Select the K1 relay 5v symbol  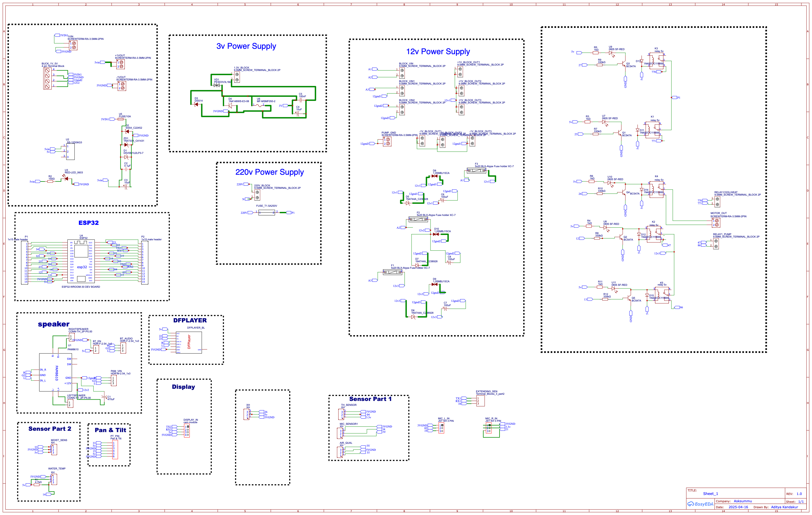point(652,130)
